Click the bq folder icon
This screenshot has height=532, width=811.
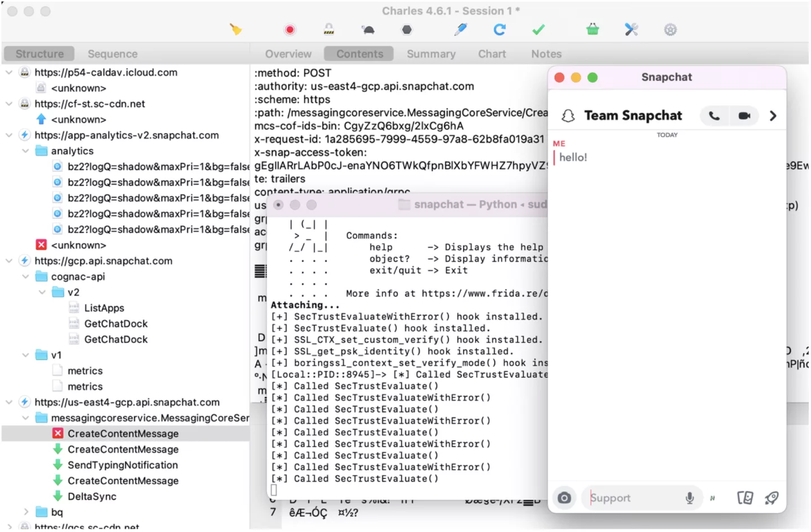(x=41, y=512)
